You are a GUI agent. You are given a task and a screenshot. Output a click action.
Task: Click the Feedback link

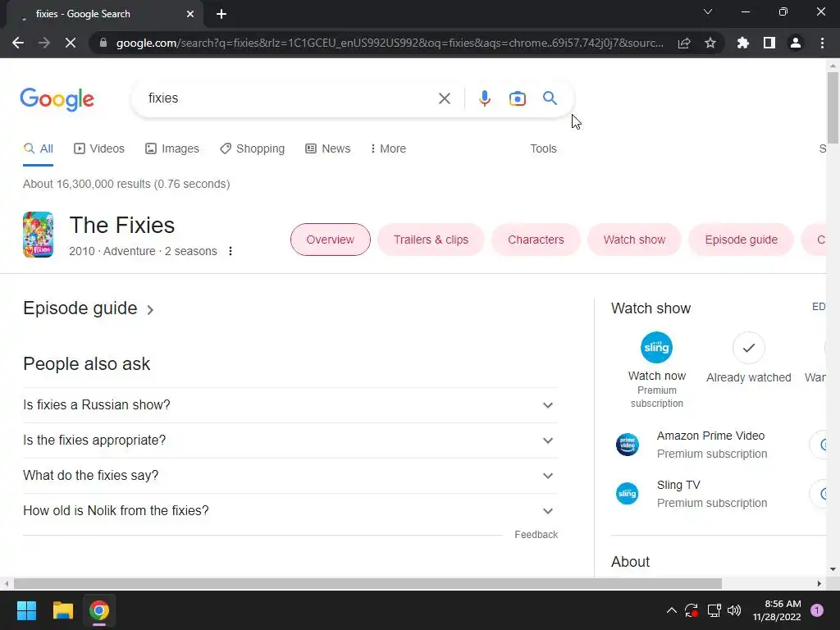coord(536,535)
